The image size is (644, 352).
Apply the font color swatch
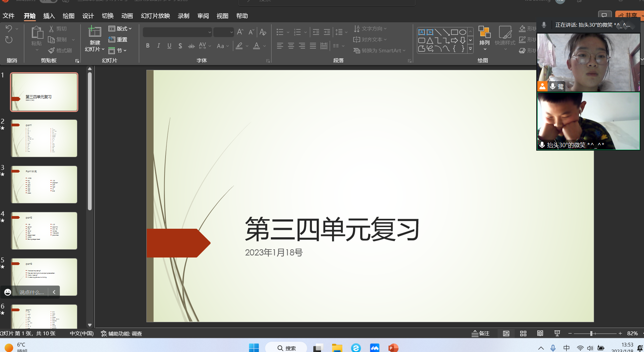[257, 46]
